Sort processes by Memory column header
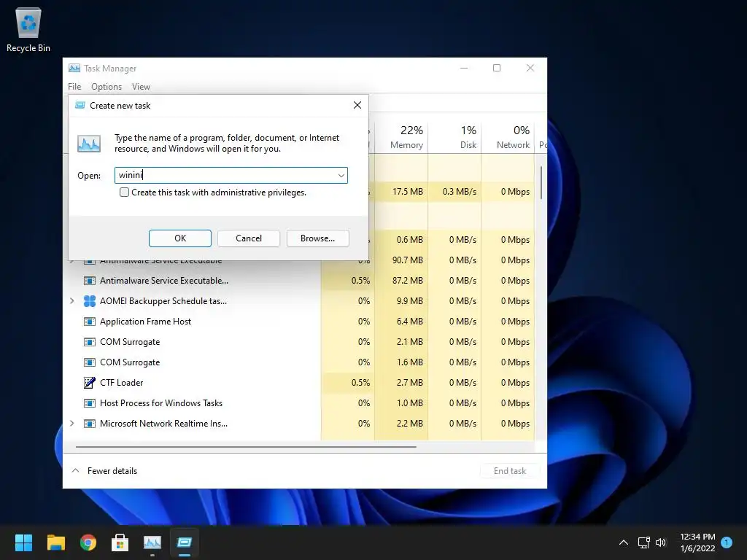The height and width of the screenshot is (560, 747). tap(402, 136)
